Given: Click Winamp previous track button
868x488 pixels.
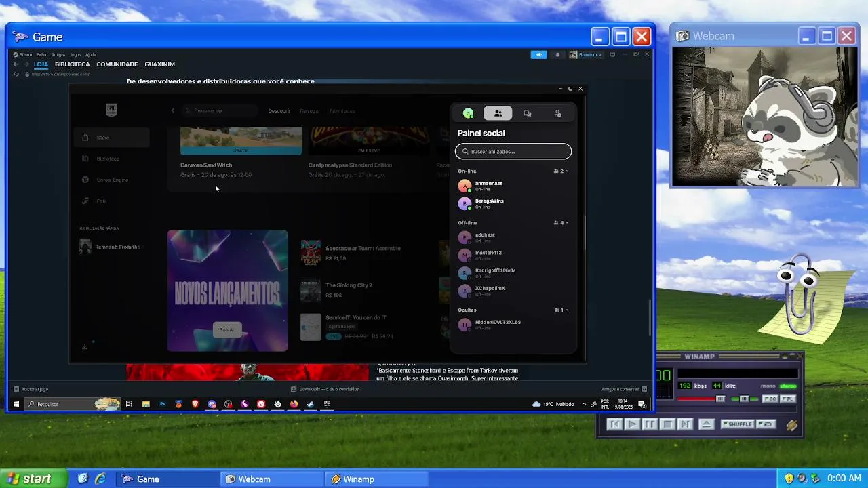Looking at the screenshot, I should (x=614, y=424).
